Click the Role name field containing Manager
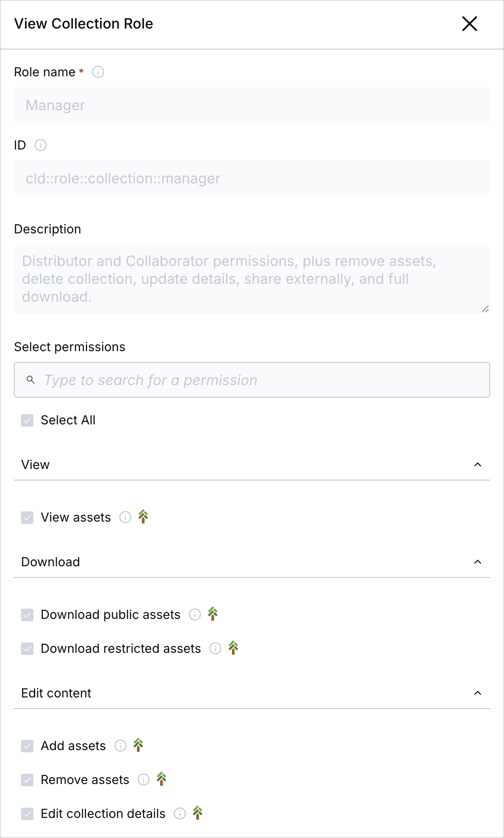 (x=252, y=105)
